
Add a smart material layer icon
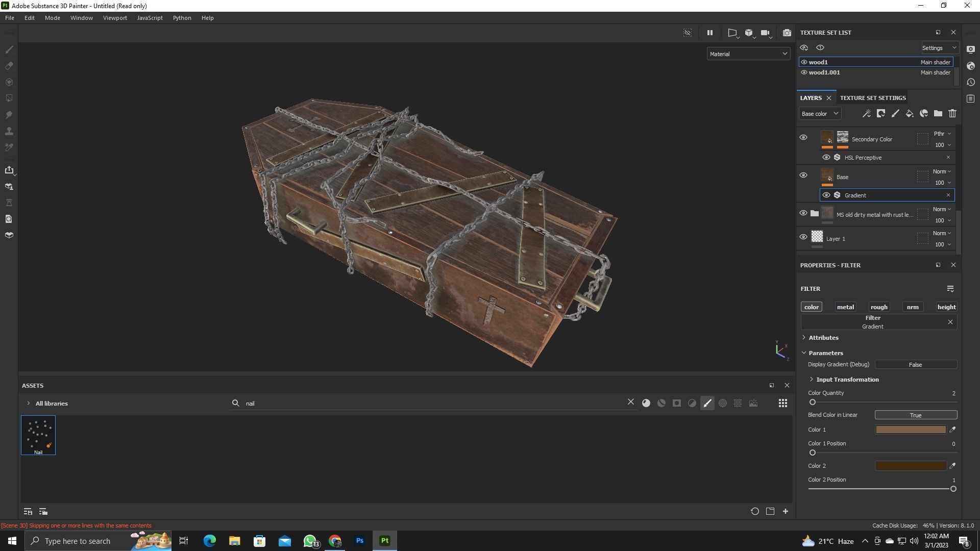point(924,114)
